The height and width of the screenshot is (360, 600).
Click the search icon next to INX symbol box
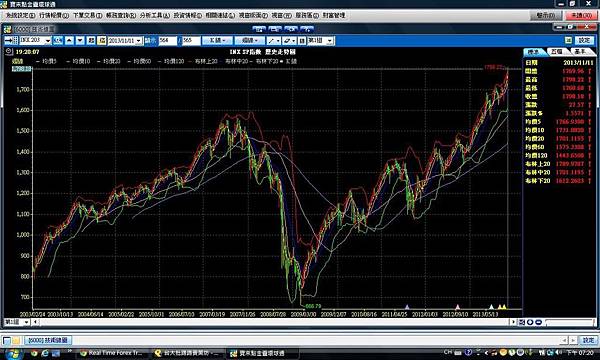[58, 41]
